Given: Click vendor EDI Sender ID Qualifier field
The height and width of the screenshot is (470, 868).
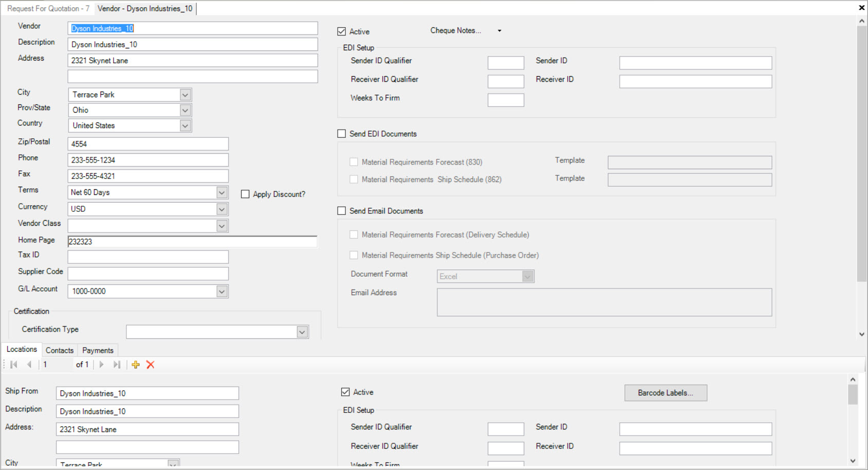Looking at the screenshot, I should [x=506, y=63].
